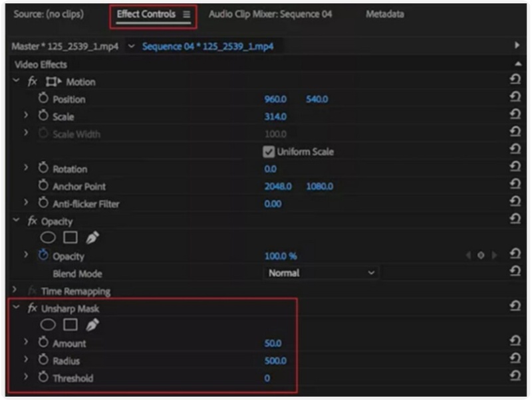Screen dimensions: 532x400
Task: Disable the Uniform Scale checkbox
Action: [x=269, y=151]
